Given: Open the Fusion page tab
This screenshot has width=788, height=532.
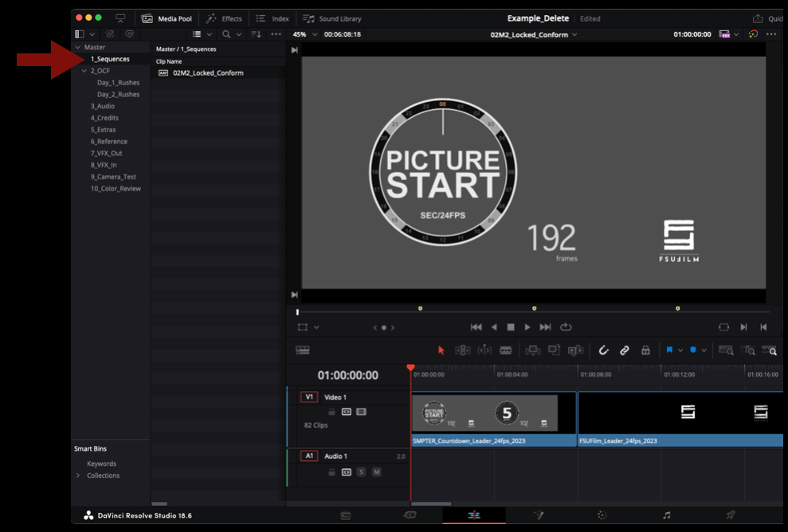Looking at the screenshot, I should 539,515.
